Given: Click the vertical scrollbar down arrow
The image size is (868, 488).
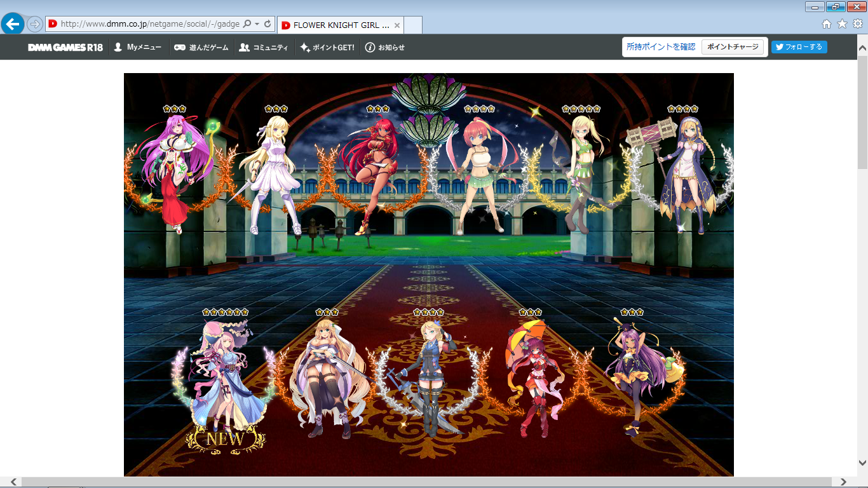Looking at the screenshot, I should coord(862,463).
